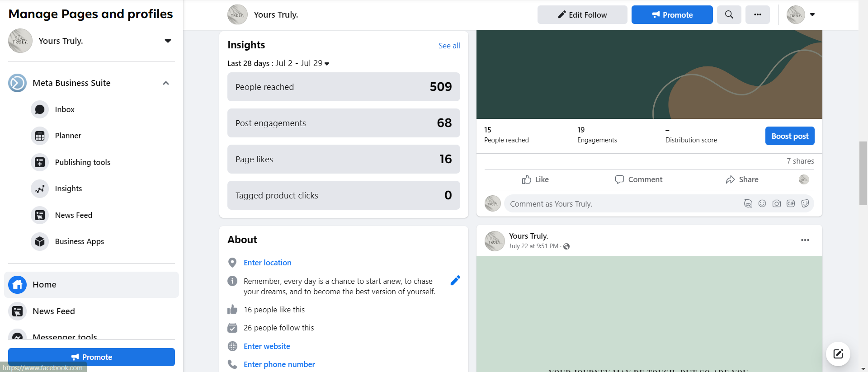Open three-dot menu on July 22 post
Image resolution: width=868 pixels, height=372 pixels.
pyautogui.click(x=805, y=240)
